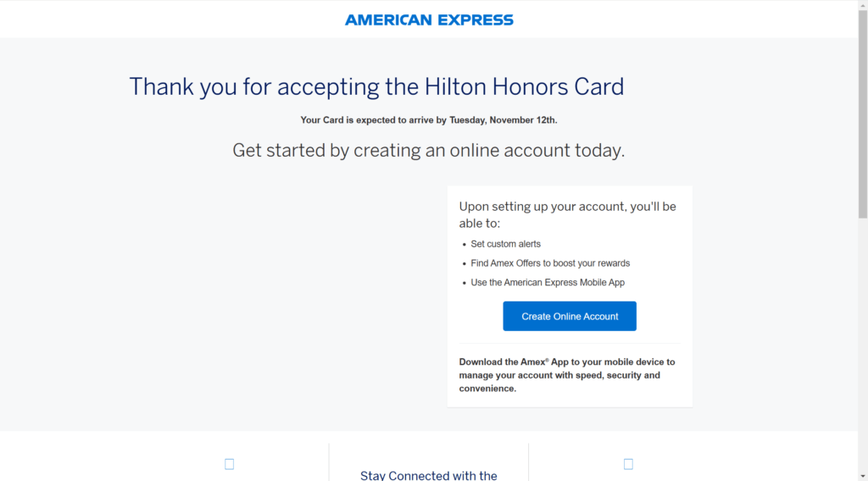Click the divider line below Create Online Account
868x481 pixels.
(570, 343)
